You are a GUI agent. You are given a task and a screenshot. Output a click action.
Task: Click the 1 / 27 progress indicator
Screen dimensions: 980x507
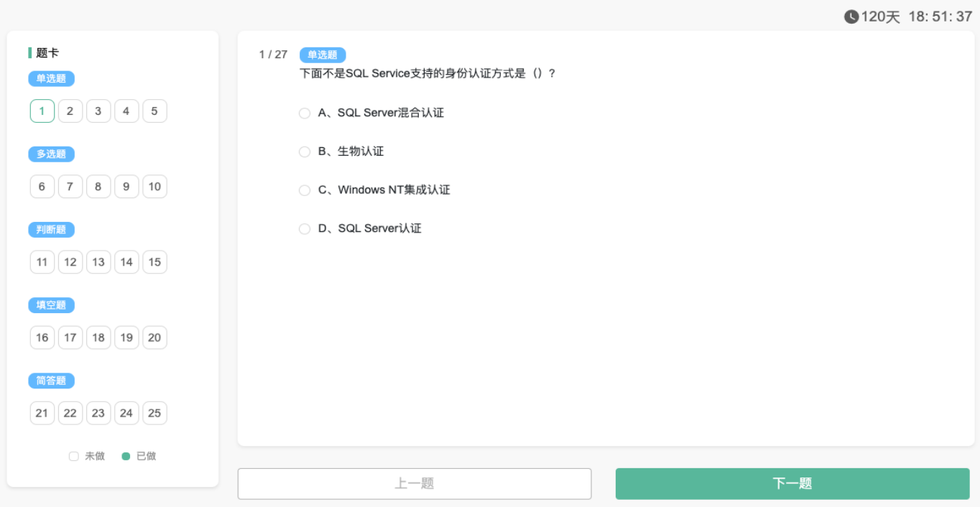pos(273,55)
